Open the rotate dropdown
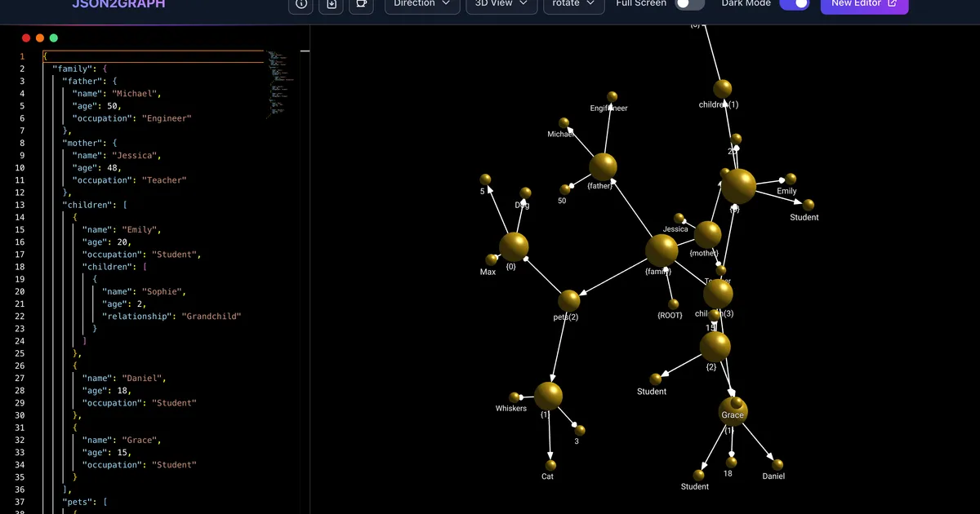 (573, 5)
